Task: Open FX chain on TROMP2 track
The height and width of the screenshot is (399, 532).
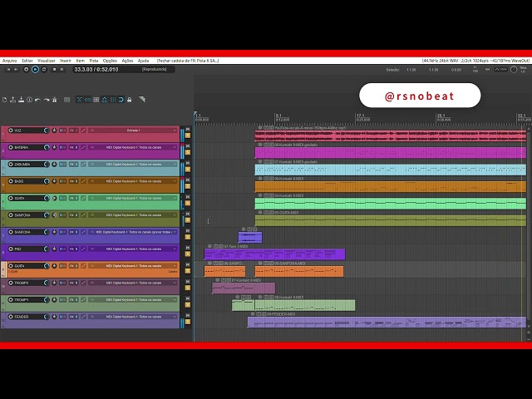Action: pyautogui.click(x=73, y=283)
